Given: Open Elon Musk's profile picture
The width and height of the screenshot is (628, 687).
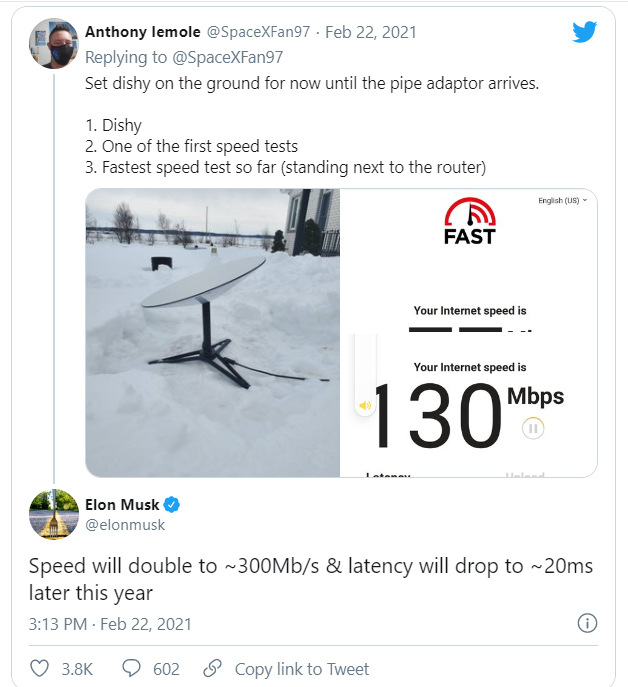Looking at the screenshot, I should tap(55, 514).
